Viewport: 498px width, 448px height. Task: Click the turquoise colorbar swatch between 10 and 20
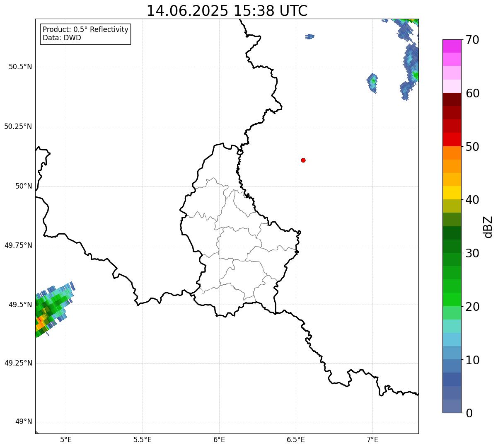(x=452, y=326)
